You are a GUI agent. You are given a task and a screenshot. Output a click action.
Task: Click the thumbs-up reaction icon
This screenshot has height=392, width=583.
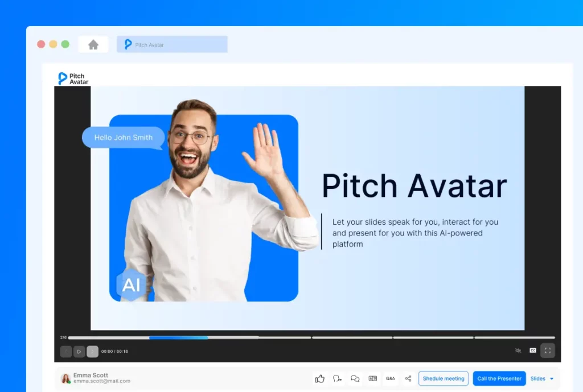319,378
